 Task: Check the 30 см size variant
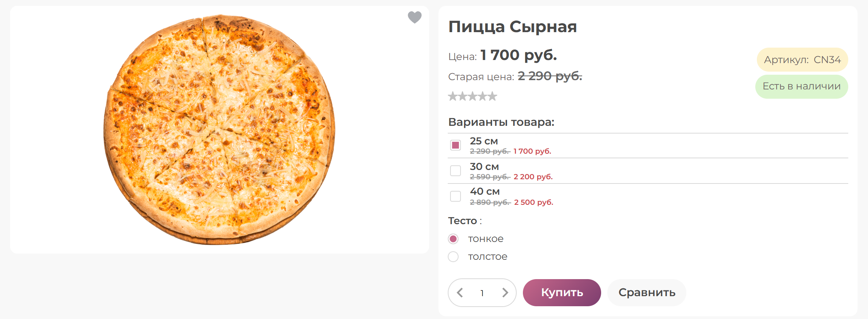coord(455,171)
